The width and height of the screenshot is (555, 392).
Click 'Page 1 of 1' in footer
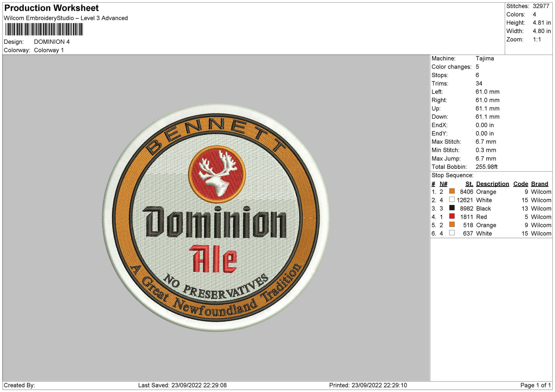tap(536, 385)
